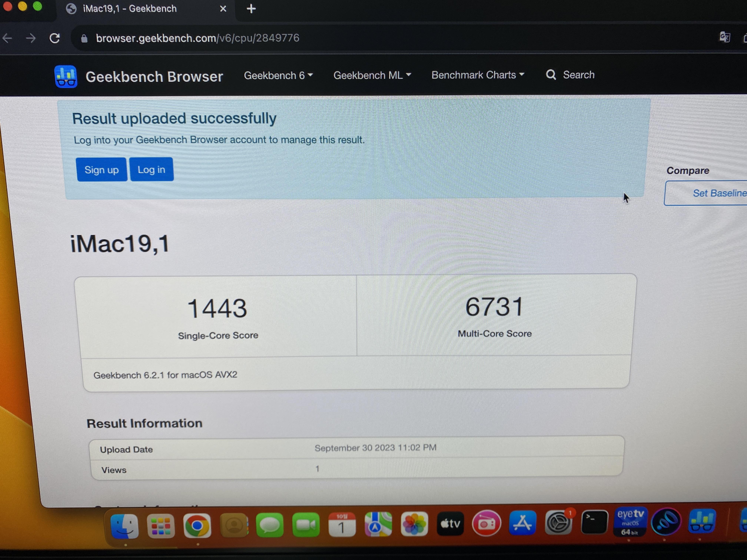Go forward in browser history

[x=31, y=38]
